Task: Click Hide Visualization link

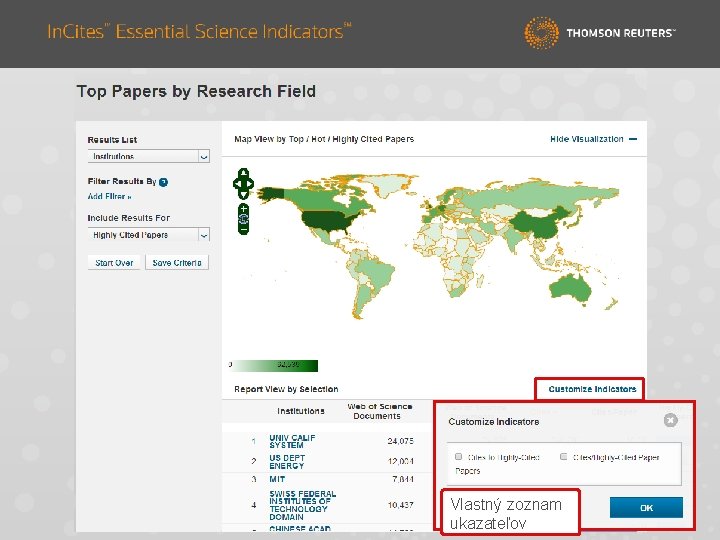Action: pos(587,139)
